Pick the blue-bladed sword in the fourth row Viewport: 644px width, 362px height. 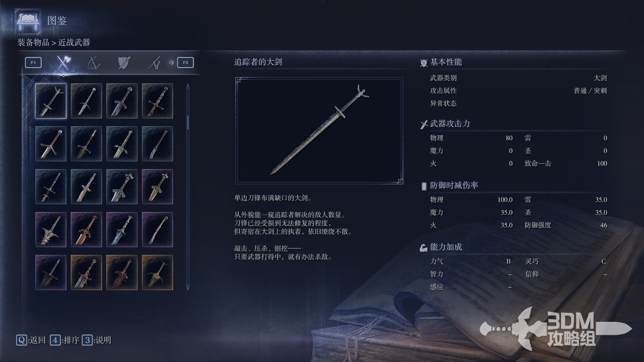pyautogui.click(x=122, y=230)
